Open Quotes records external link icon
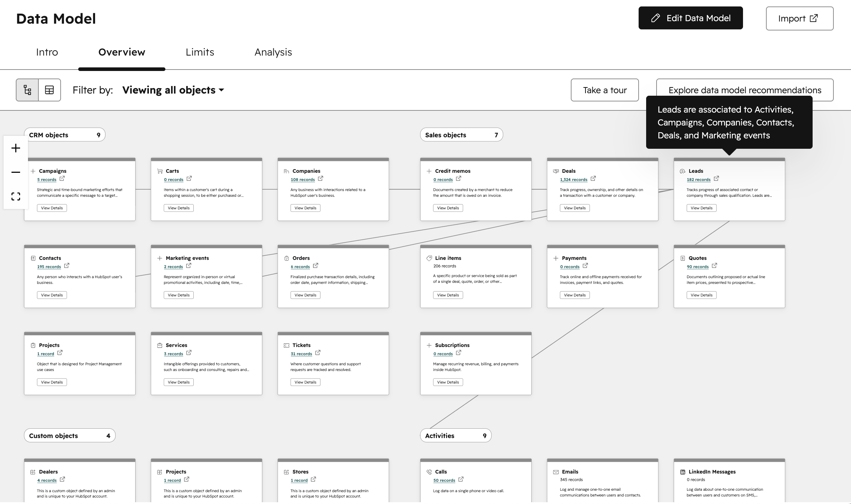 pyautogui.click(x=714, y=266)
